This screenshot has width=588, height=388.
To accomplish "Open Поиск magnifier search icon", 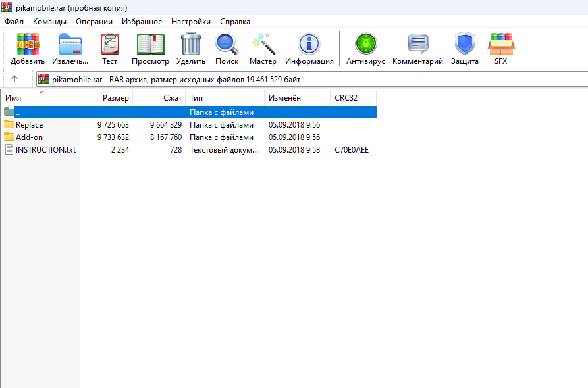I will click(x=227, y=44).
